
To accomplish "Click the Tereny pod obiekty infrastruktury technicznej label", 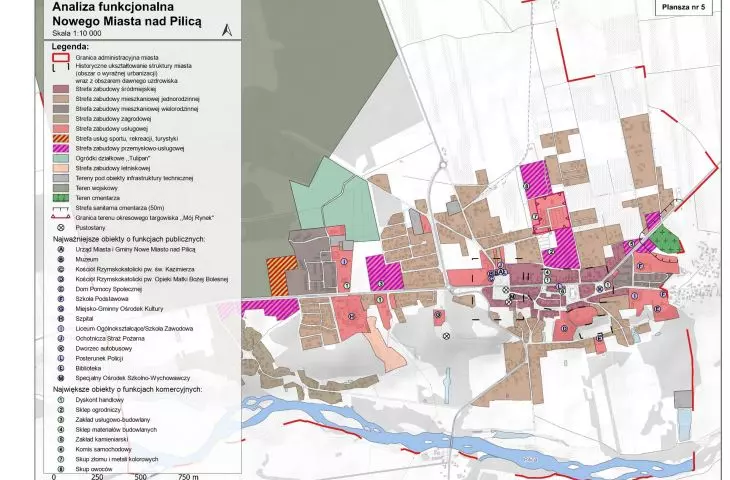I will pyautogui.click(x=134, y=178).
